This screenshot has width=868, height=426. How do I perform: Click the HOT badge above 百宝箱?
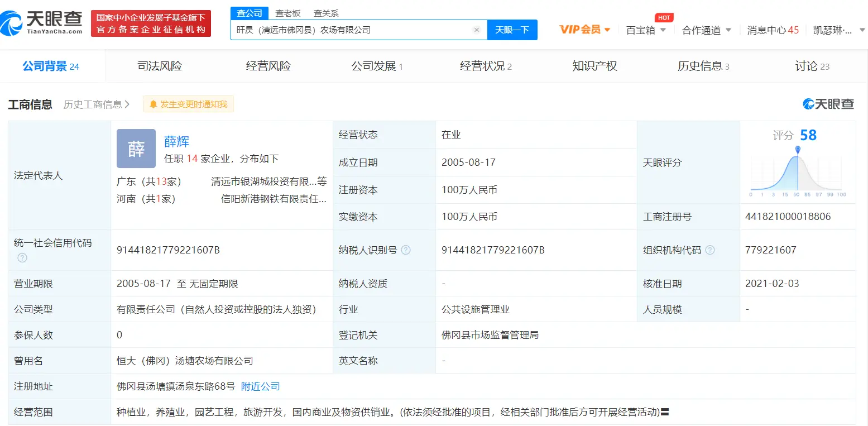point(664,18)
